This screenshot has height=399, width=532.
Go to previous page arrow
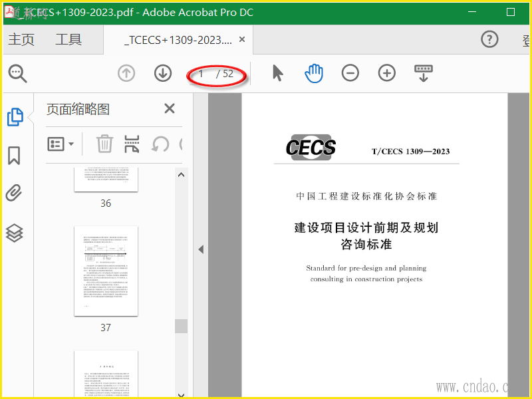pos(126,73)
